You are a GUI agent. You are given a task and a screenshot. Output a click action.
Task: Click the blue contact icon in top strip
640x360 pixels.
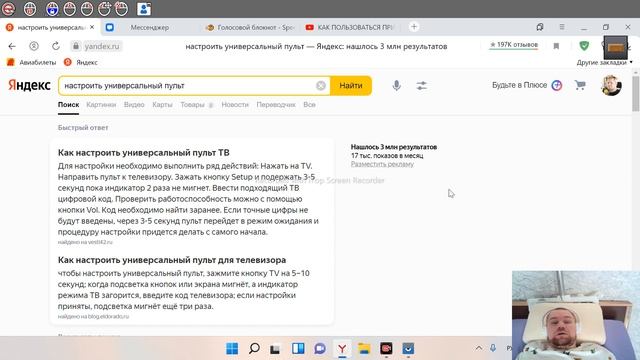click(144, 9)
